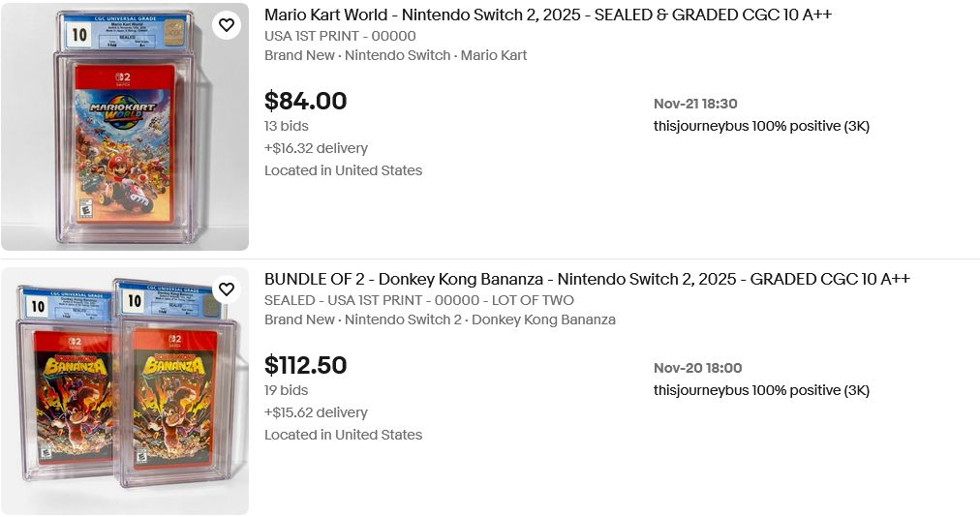Click SEALED - USA 1ST PRINT - LOT OF TWO subtitle
This screenshot has width=980, height=517.
pos(418,300)
